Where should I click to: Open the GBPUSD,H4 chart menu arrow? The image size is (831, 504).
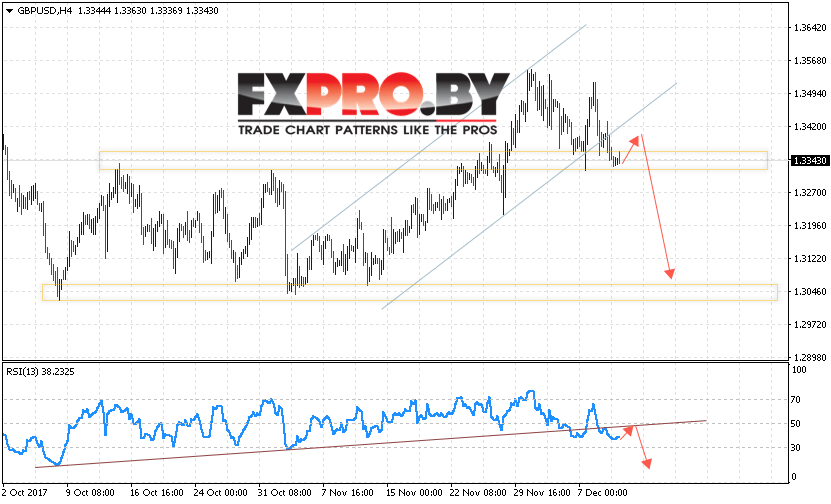(x=9, y=11)
